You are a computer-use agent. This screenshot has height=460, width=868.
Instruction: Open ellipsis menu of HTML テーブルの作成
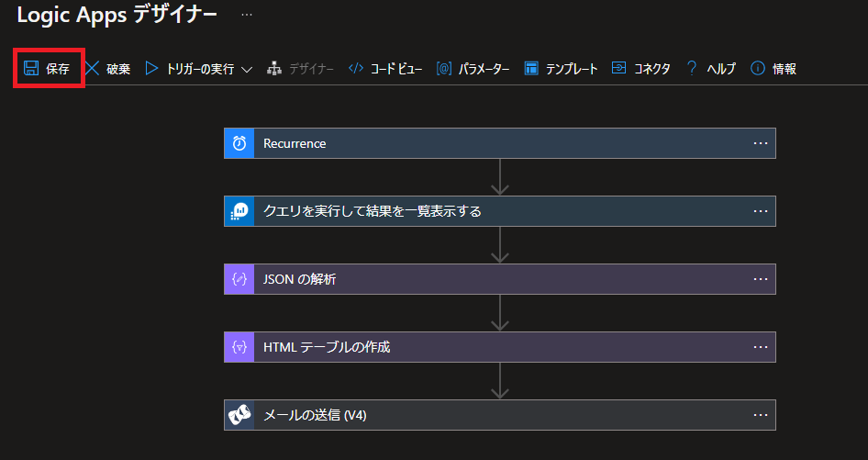[761, 347]
